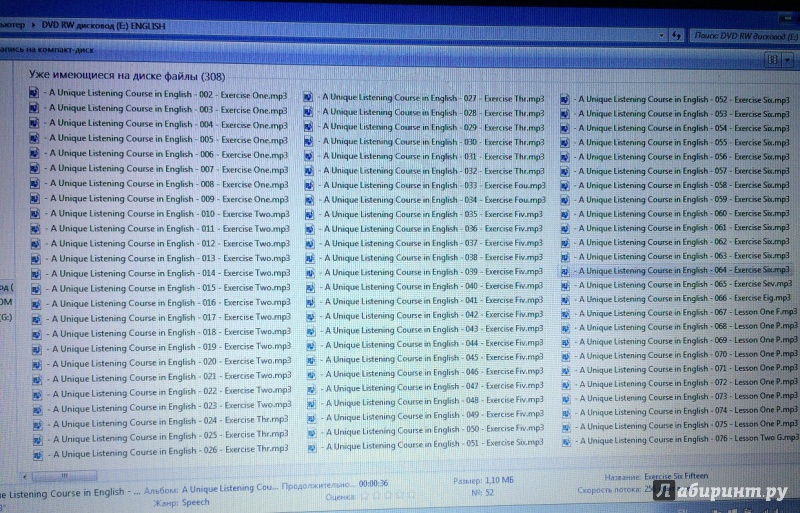The height and width of the screenshot is (513, 800).
Task: Click icon of file 042 - Exercise Fiv.mp3
Action: click(311, 316)
